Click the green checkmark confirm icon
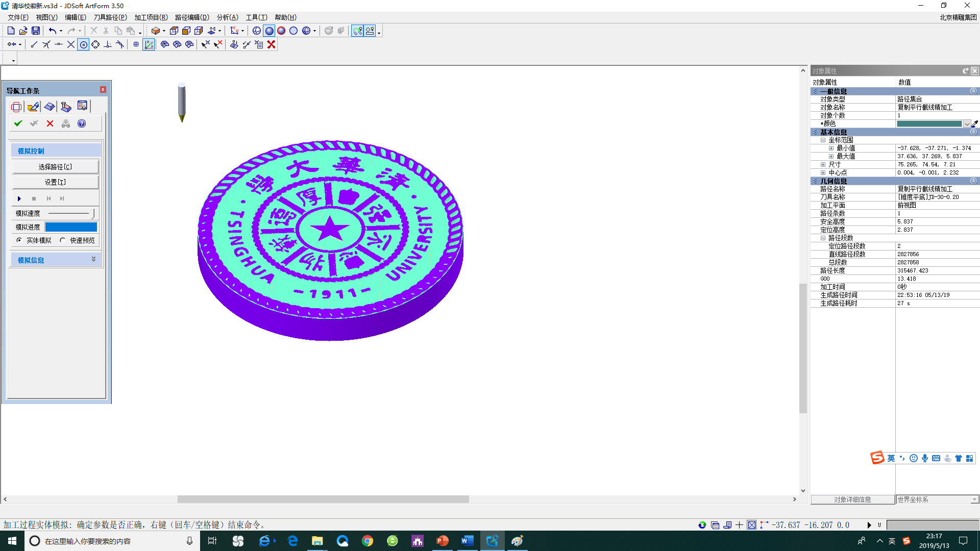 tap(18, 123)
